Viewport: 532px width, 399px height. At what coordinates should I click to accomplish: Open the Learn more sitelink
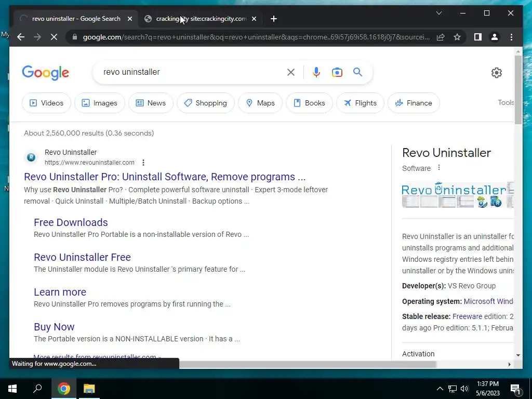coord(60,292)
